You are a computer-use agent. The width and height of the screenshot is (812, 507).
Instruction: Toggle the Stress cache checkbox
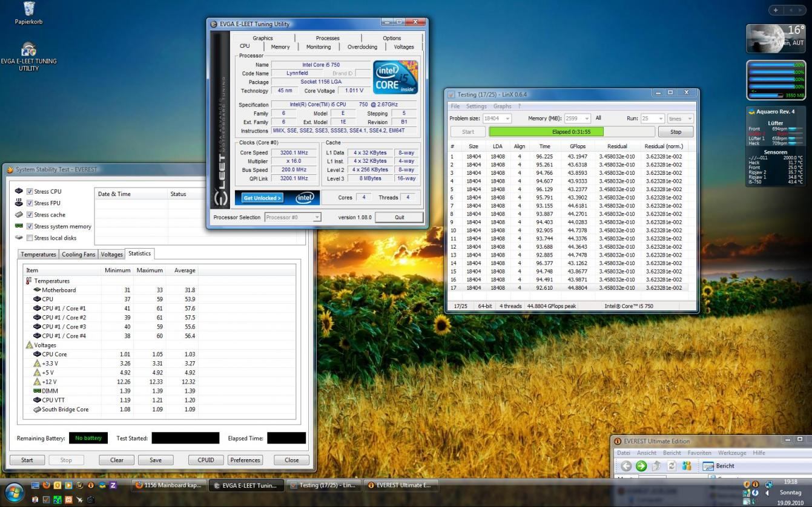coord(30,215)
